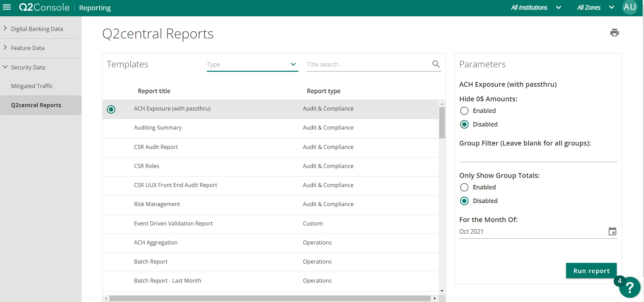
Task: Select Disabled for Hide 0$ Amounts
Action: (x=464, y=124)
